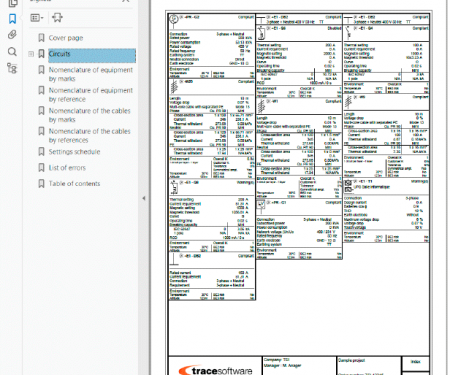
Task: Open the model tree panel icon
Action: 12,68
